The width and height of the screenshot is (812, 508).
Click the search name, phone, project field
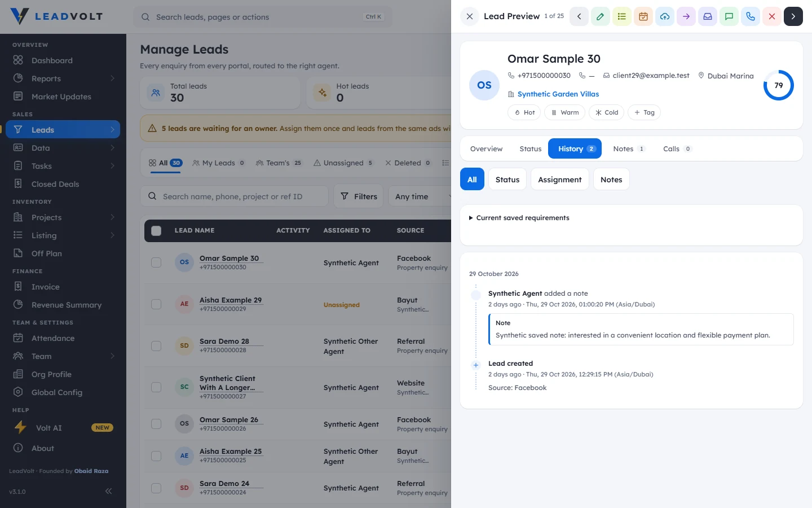pyautogui.click(x=234, y=196)
